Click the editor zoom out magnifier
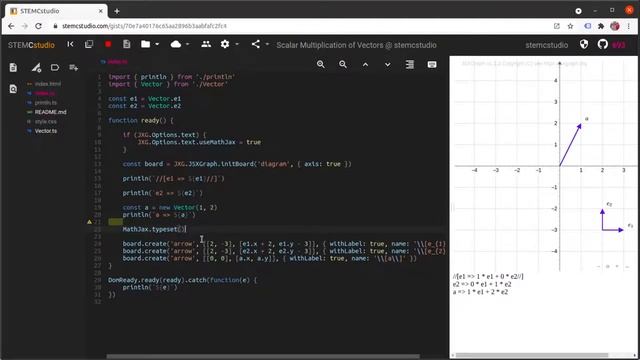The image size is (640, 360). (x=343, y=64)
